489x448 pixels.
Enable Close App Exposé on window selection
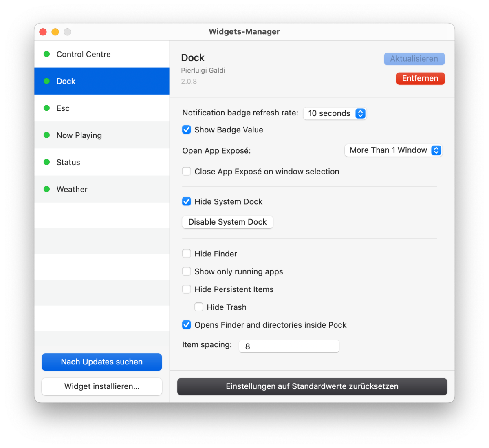[x=186, y=171]
